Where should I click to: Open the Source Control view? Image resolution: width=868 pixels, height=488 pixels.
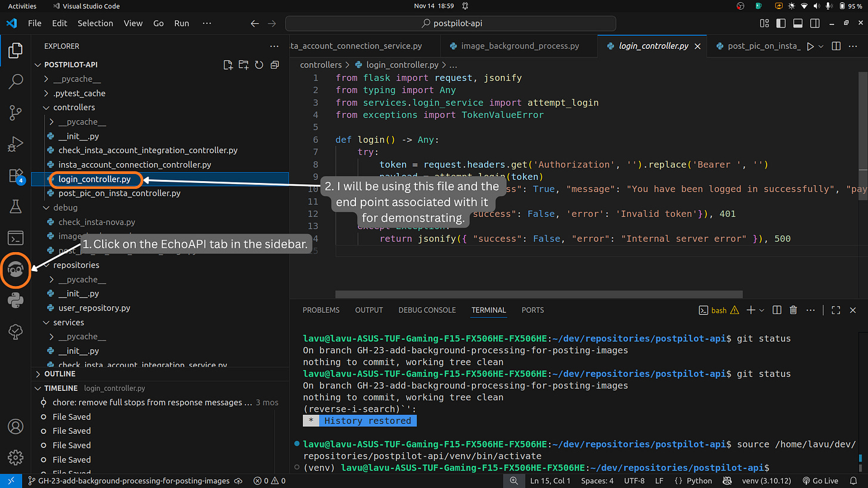[x=16, y=113]
